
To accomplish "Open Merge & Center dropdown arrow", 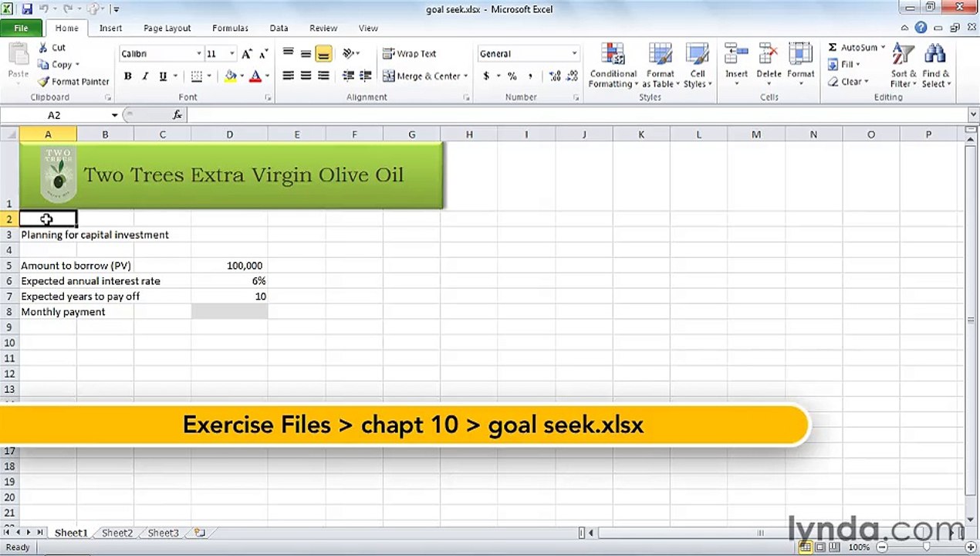I will pyautogui.click(x=466, y=76).
